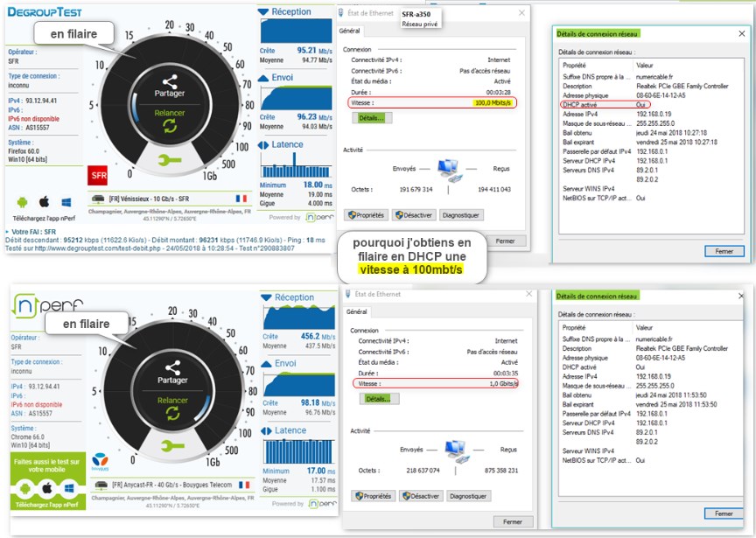Click Fermer in details window with lease 11:53:50
Screen dimensions: 756x538
click(x=724, y=514)
